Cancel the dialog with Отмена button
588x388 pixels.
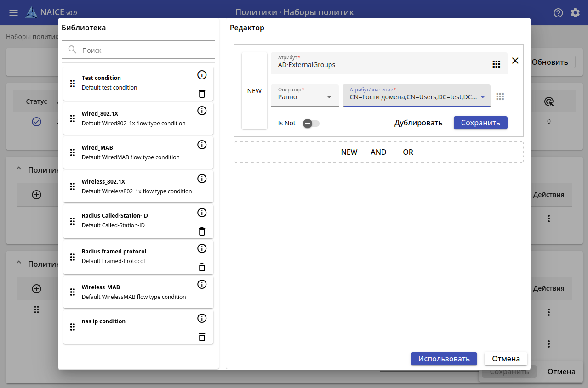pyautogui.click(x=506, y=359)
